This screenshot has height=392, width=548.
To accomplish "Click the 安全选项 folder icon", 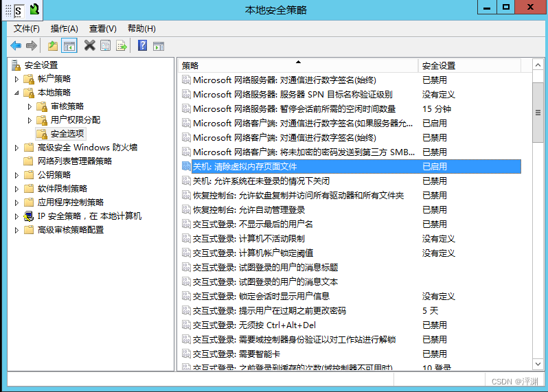I will click(43, 134).
